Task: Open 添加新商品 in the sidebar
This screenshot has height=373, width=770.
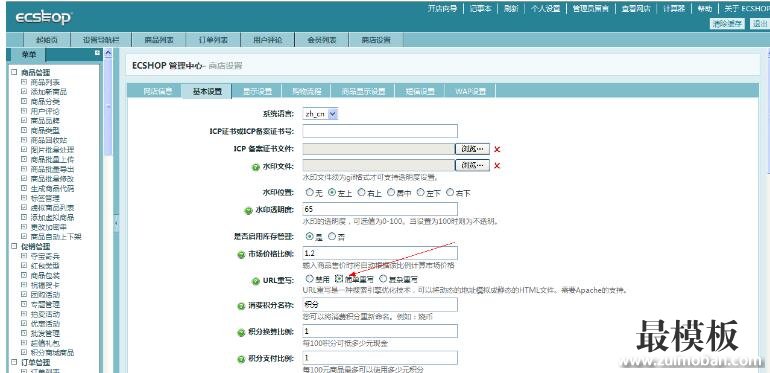Action: [x=49, y=92]
